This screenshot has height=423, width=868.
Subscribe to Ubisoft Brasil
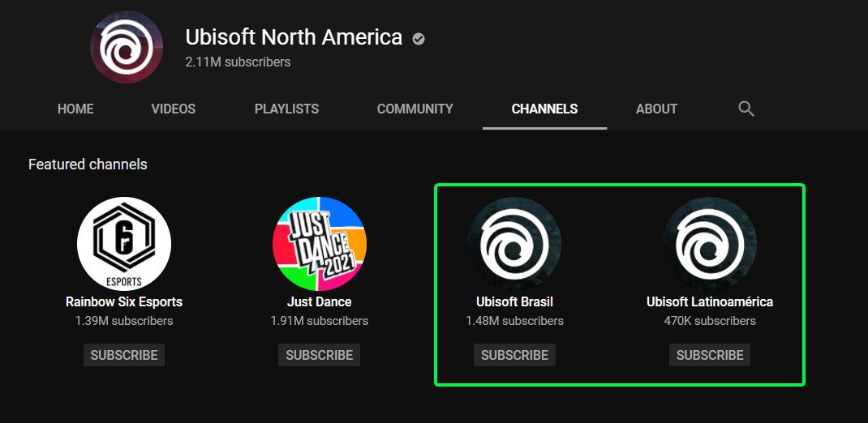click(515, 355)
